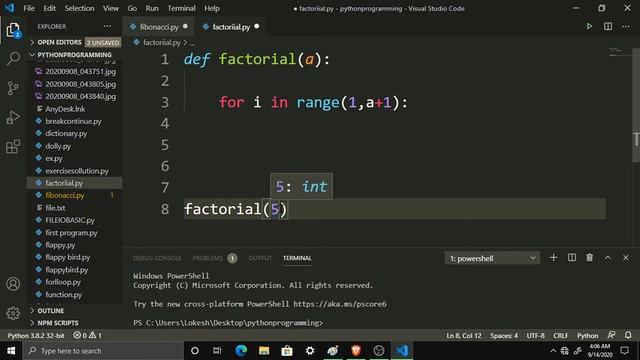Image resolution: width=640 pixels, height=360 pixels.
Task: Open the Help menu
Action: point(212,8)
